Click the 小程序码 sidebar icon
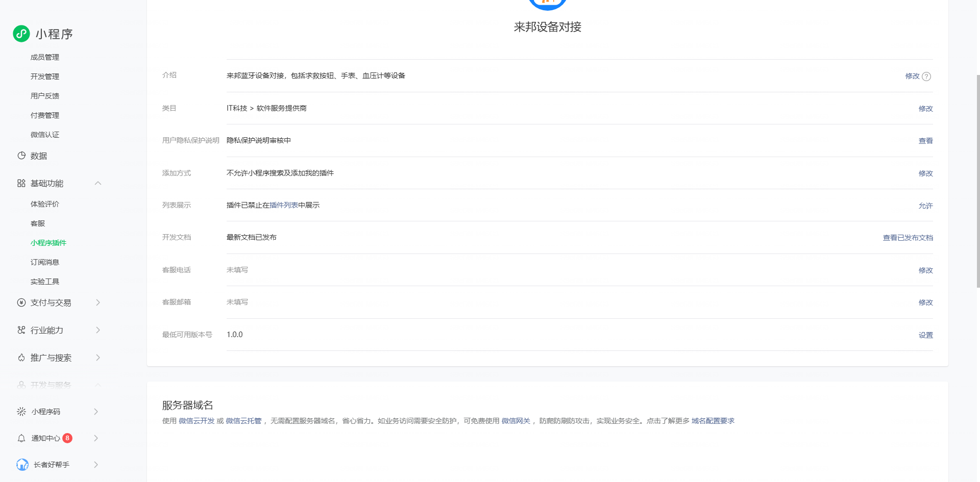Image resolution: width=980 pixels, height=482 pixels. [21, 412]
